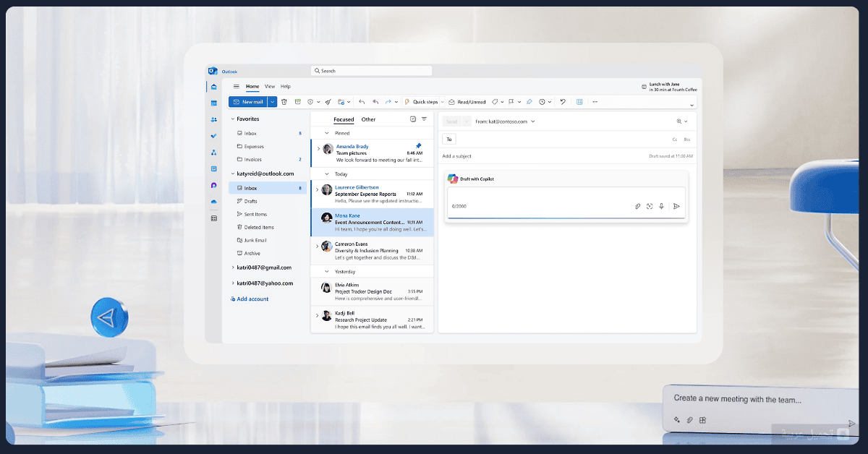Collapse the Yesterday group header
This screenshot has height=454, width=868.
point(326,271)
